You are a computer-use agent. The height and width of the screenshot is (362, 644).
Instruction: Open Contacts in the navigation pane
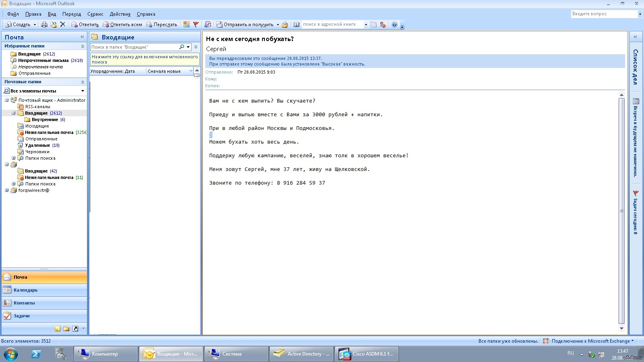pyautogui.click(x=24, y=303)
